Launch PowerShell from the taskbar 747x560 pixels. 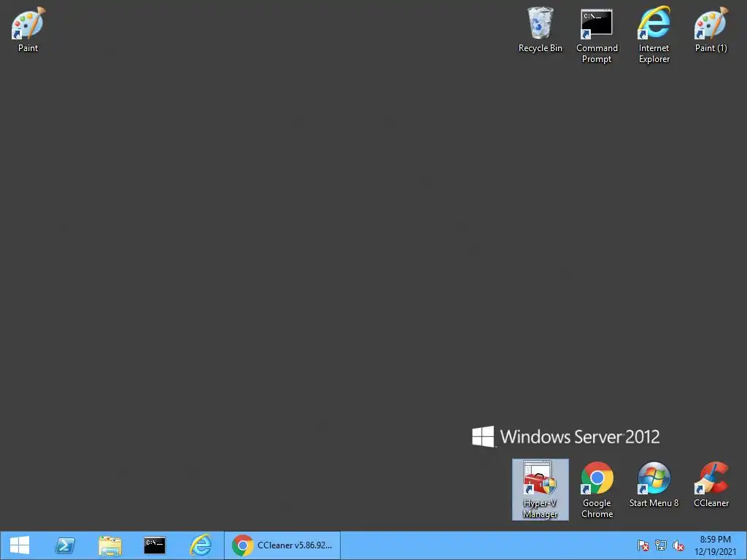coord(65,545)
